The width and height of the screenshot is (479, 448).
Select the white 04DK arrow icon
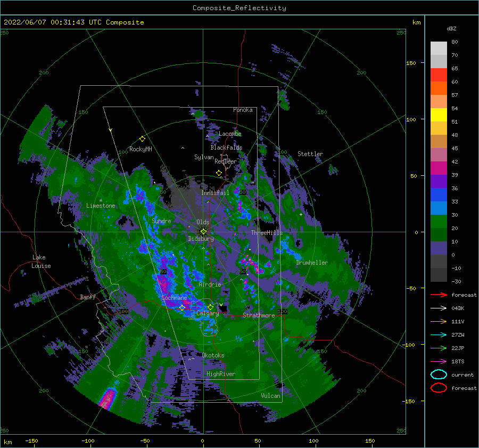pyautogui.click(x=439, y=308)
